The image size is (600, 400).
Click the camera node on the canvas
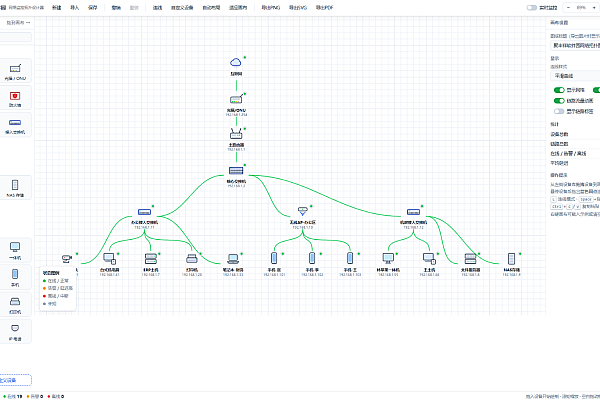click(x=67, y=259)
